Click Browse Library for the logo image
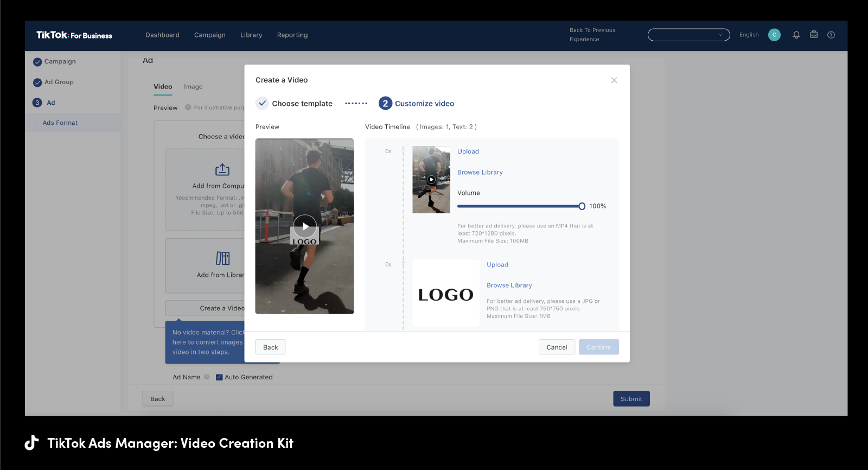This screenshot has width=868, height=470. 509,285
